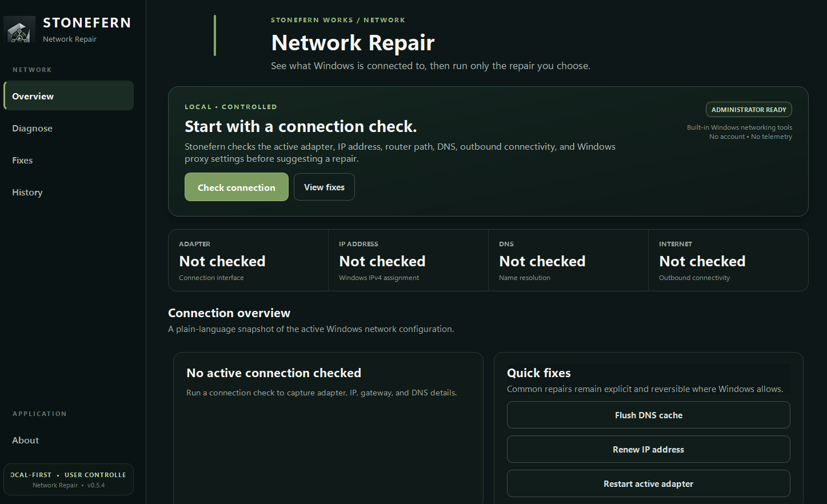The width and height of the screenshot is (827, 504).
Task: Select the Adapter status card
Action: 249,261
